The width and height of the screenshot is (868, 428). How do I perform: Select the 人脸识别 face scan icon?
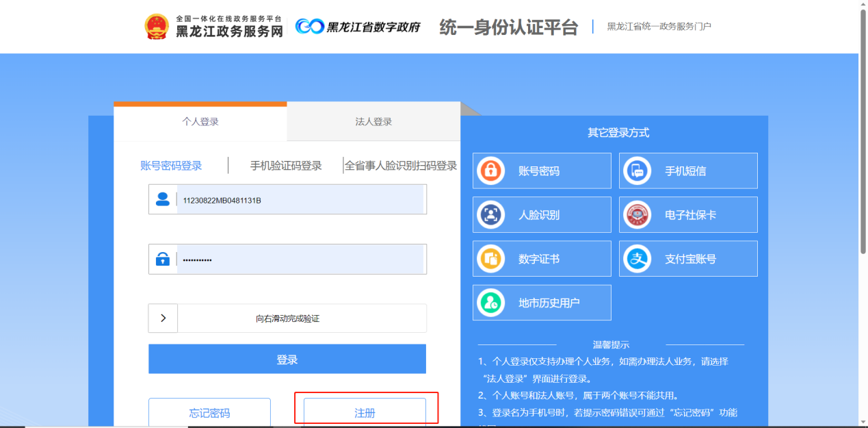(490, 215)
